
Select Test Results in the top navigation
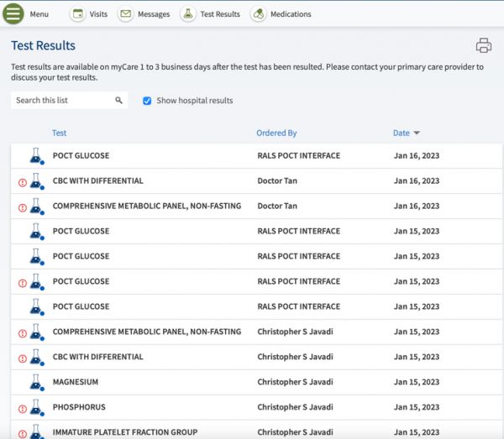click(220, 14)
